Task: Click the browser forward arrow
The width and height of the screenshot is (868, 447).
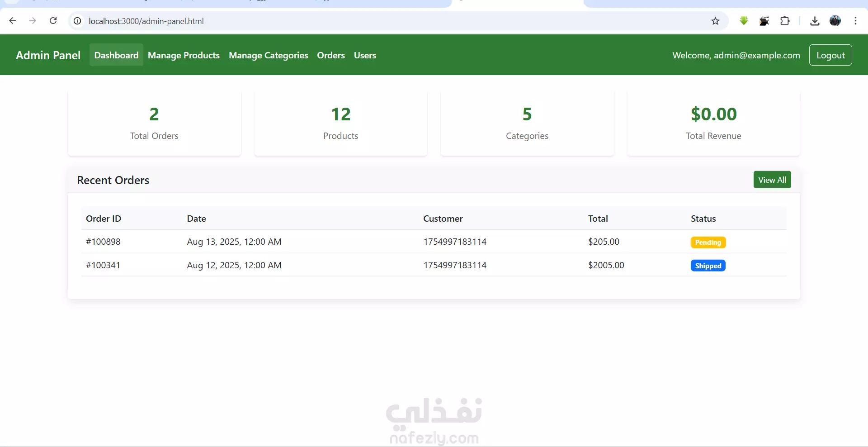Action: tap(33, 21)
